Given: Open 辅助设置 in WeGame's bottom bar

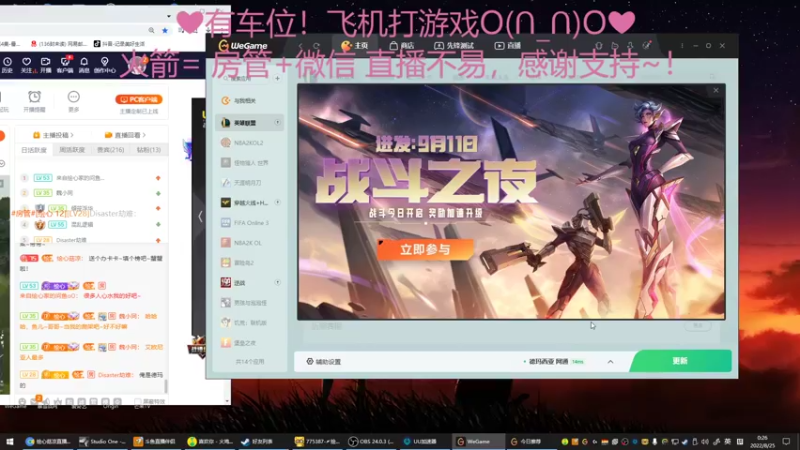Looking at the screenshot, I should (323, 361).
